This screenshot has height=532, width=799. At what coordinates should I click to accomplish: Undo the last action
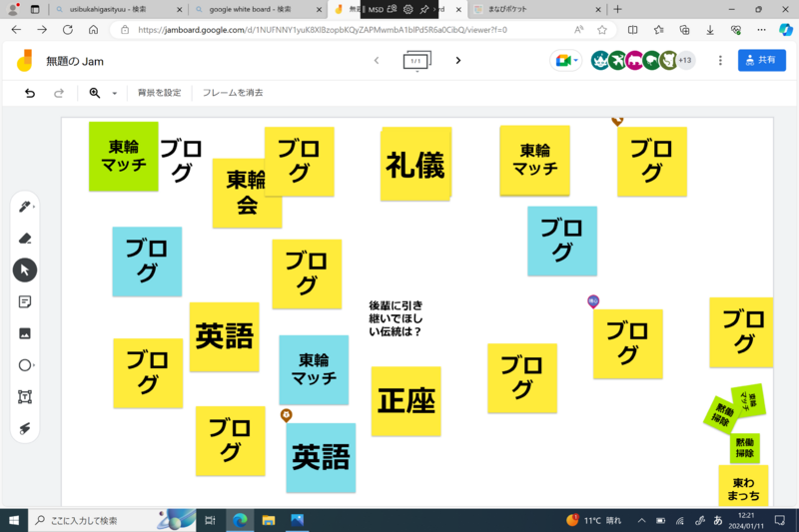coord(30,93)
